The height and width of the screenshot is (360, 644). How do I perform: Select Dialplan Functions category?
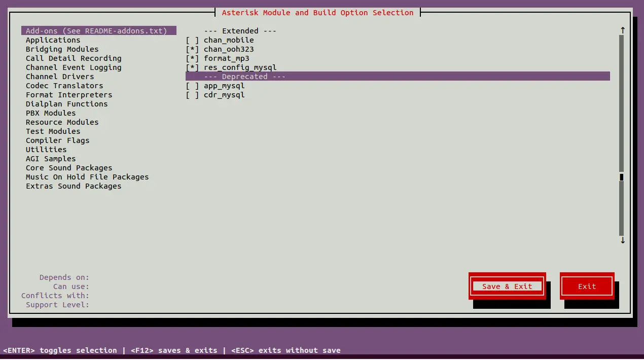tap(66, 104)
